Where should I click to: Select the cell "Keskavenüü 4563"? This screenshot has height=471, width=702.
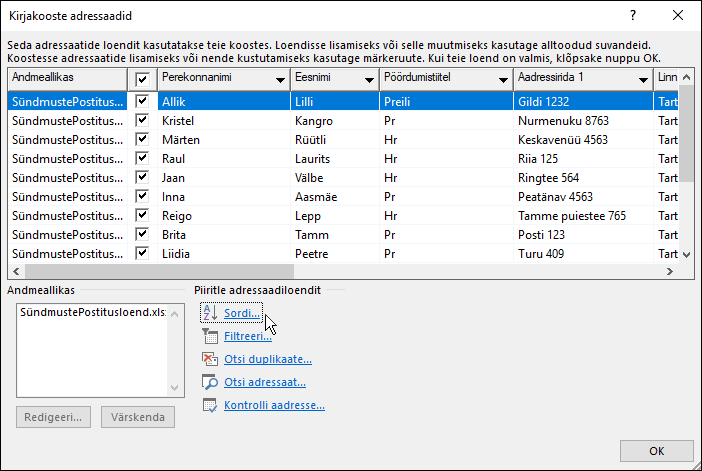(x=583, y=140)
